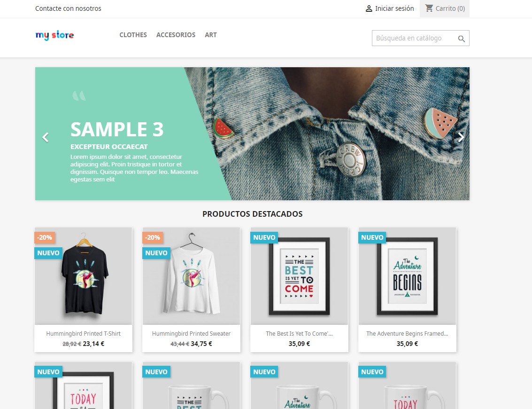
Task: Click the search magnifier icon
Action: coord(461,39)
